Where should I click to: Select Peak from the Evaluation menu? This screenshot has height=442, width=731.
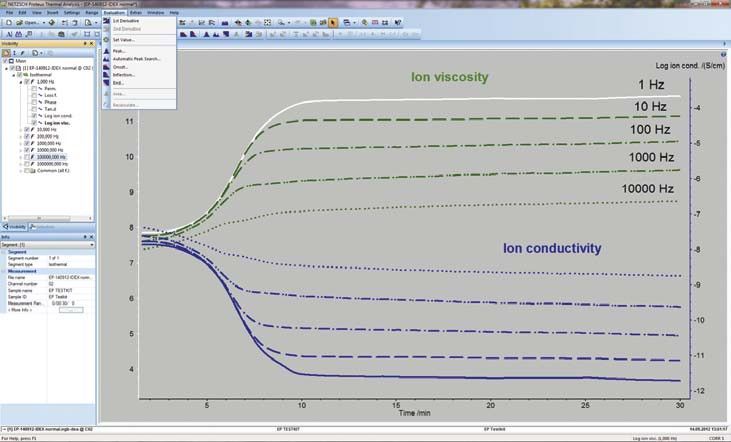pos(118,50)
